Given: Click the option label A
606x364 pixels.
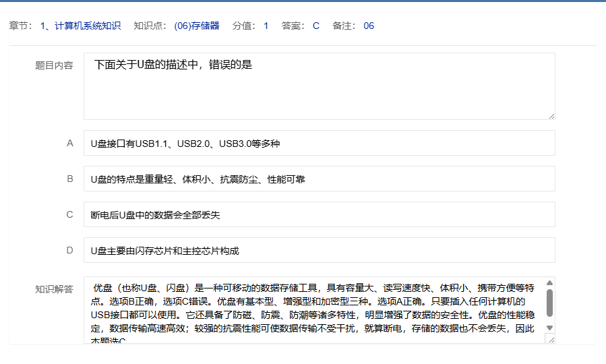Looking at the screenshot, I should (69, 143).
